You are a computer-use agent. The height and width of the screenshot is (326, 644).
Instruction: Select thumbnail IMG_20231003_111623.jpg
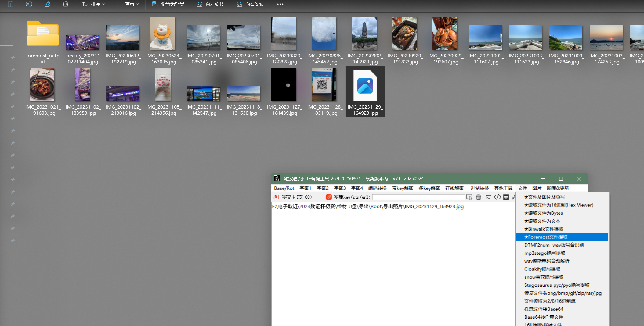[x=526, y=38]
